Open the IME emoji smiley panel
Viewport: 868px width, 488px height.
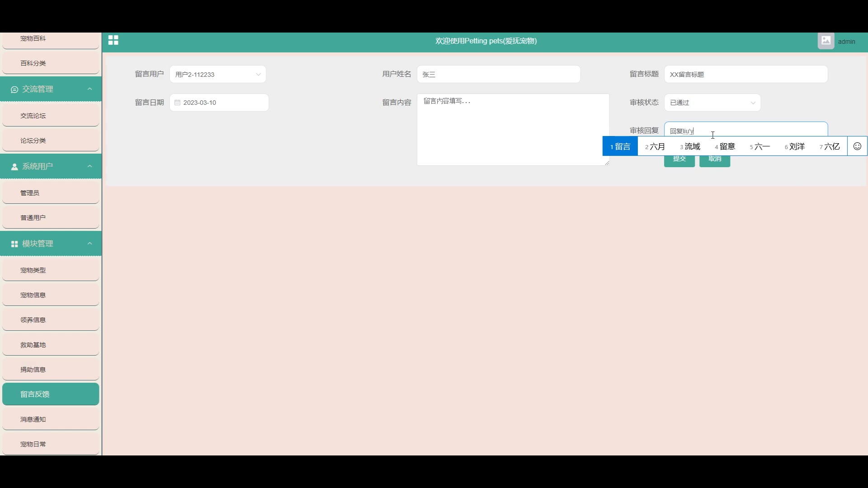(x=857, y=146)
